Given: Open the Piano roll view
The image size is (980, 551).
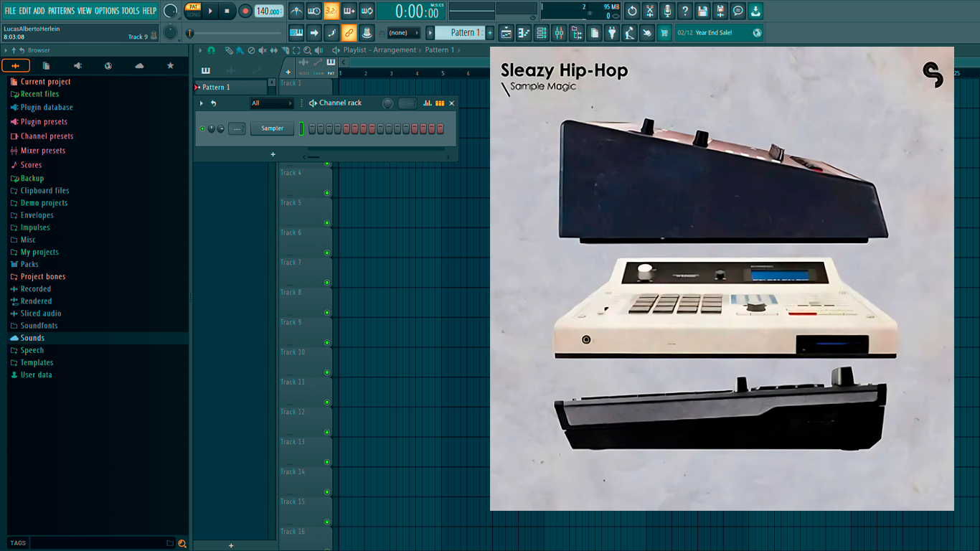Looking at the screenshot, I should [524, 32].
